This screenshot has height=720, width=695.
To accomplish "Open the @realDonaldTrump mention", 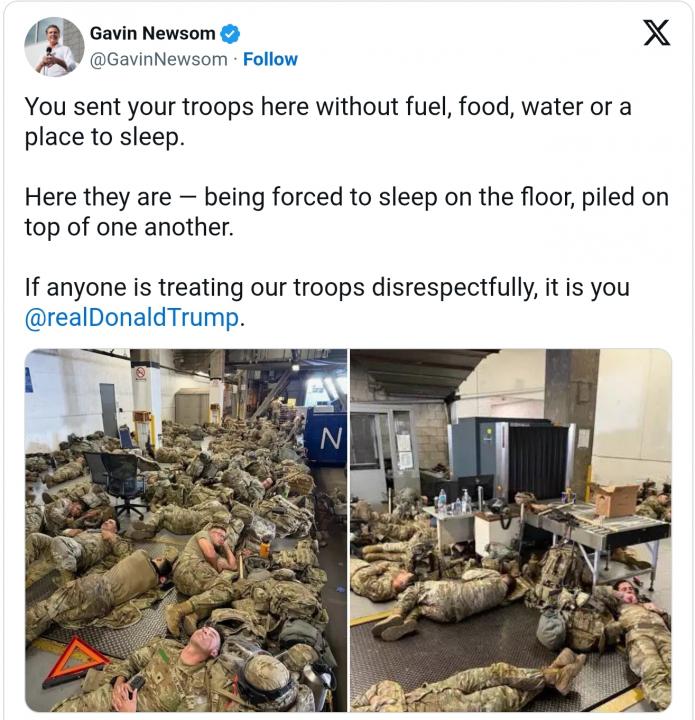I will [132, 318].
